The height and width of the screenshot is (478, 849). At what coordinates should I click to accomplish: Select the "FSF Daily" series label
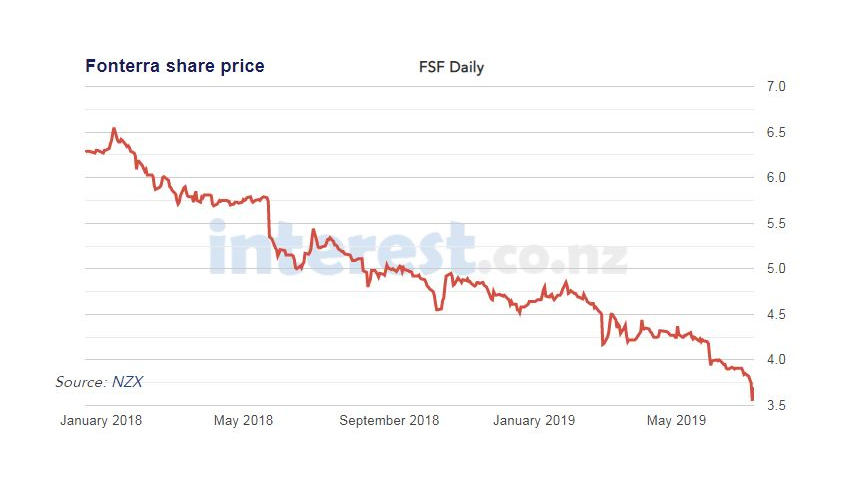pos(451,67)
